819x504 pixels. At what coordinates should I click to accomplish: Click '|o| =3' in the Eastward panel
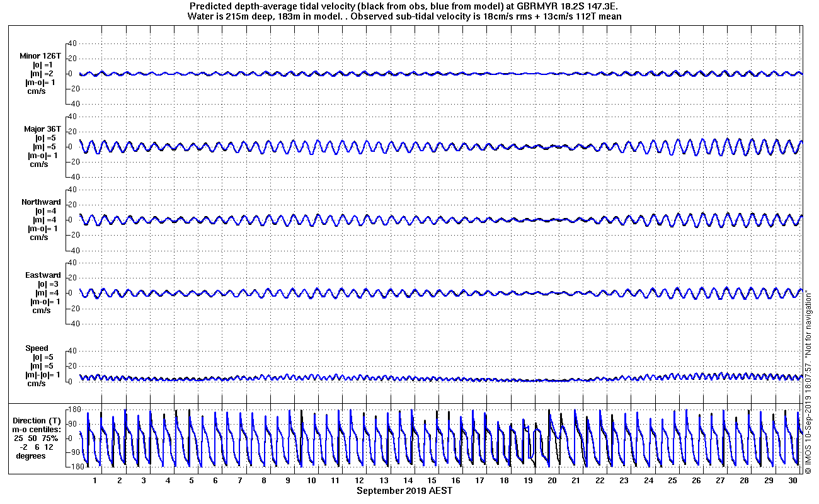tap(47, 284)
